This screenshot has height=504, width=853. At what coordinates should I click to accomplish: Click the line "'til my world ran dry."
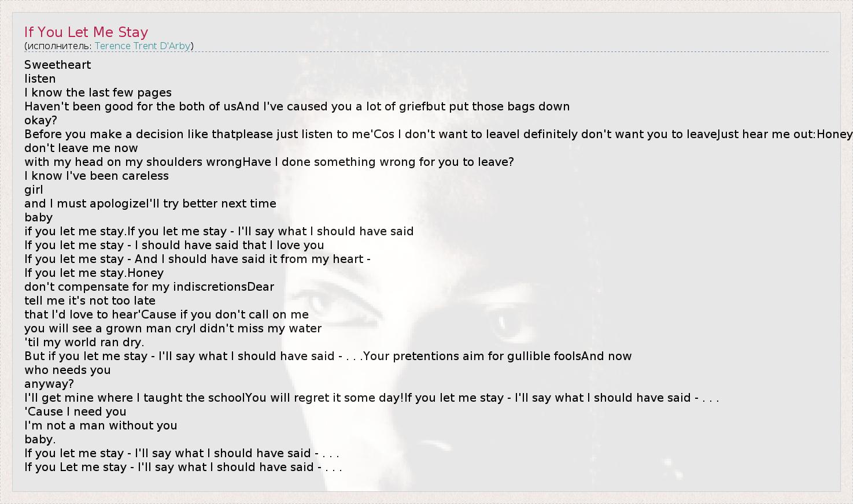pyautogui.click(x=84, y=342)
